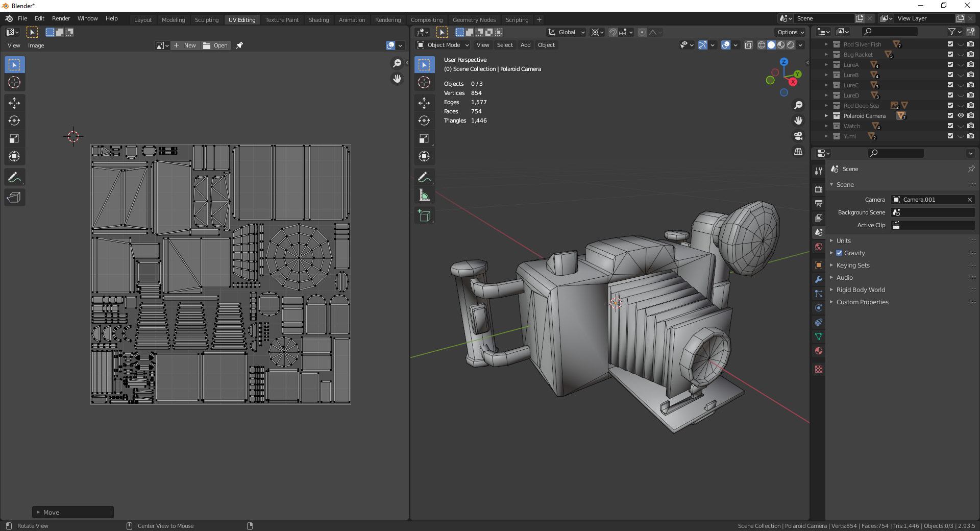Toggle Rod Silver Fish collection exclude checkbox
The height and width of the screenshot is (531, 980).
click(950, 44)
